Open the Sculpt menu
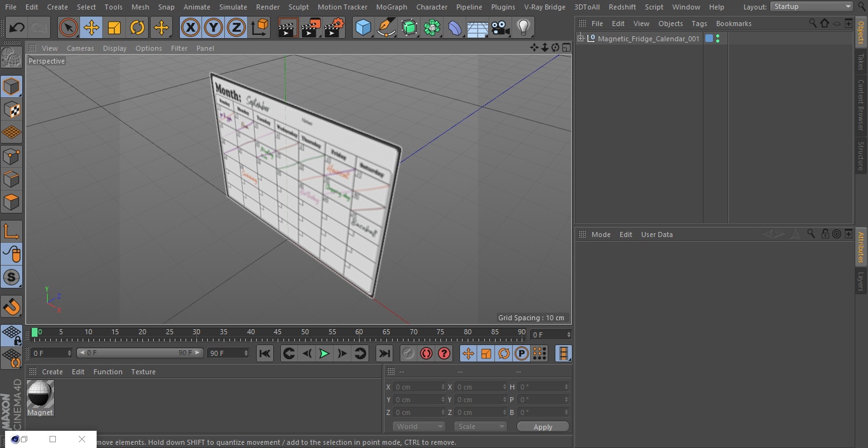This screenshot has height=448, width=868. point(298,7)
